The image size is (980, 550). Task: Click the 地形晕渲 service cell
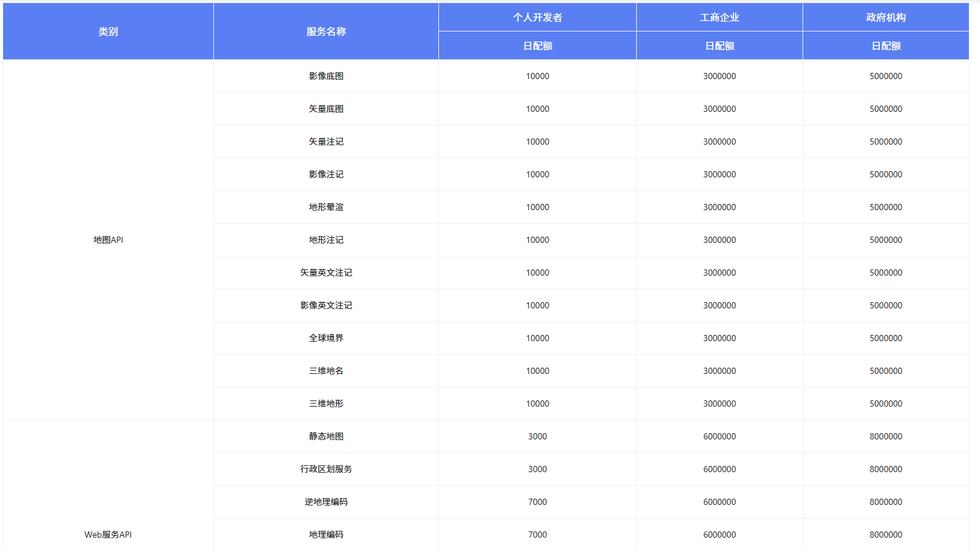pyautogui.click(x=326, y=207)
